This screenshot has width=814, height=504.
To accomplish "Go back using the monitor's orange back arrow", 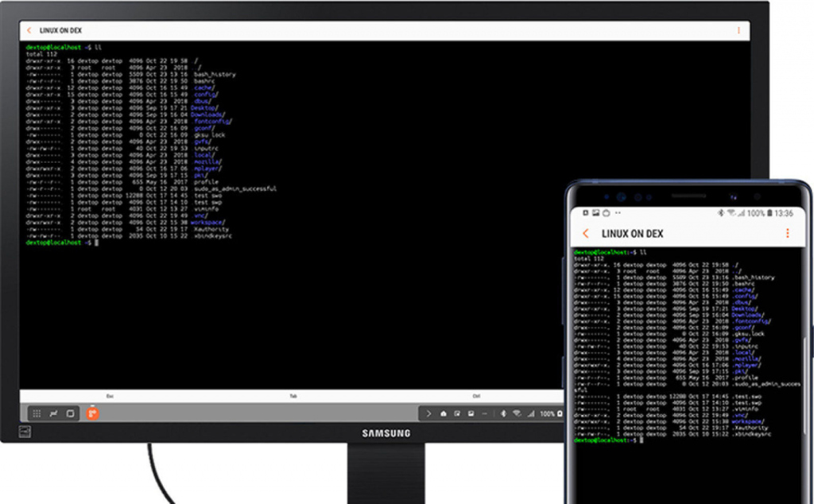I will (x=29, y=31).
